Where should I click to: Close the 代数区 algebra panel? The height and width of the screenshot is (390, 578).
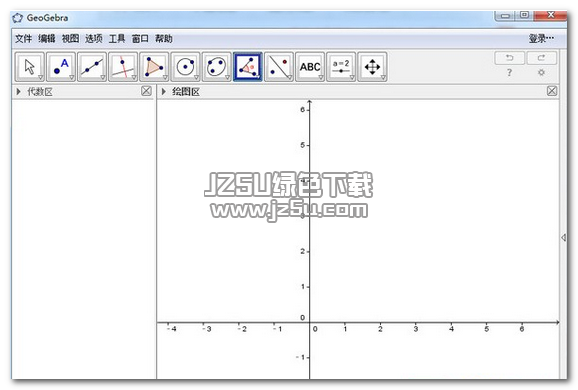point(146,91)
